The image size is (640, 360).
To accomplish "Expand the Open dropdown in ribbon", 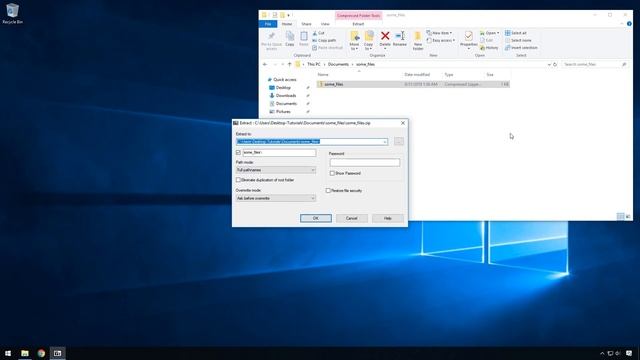I will [498, 33].
